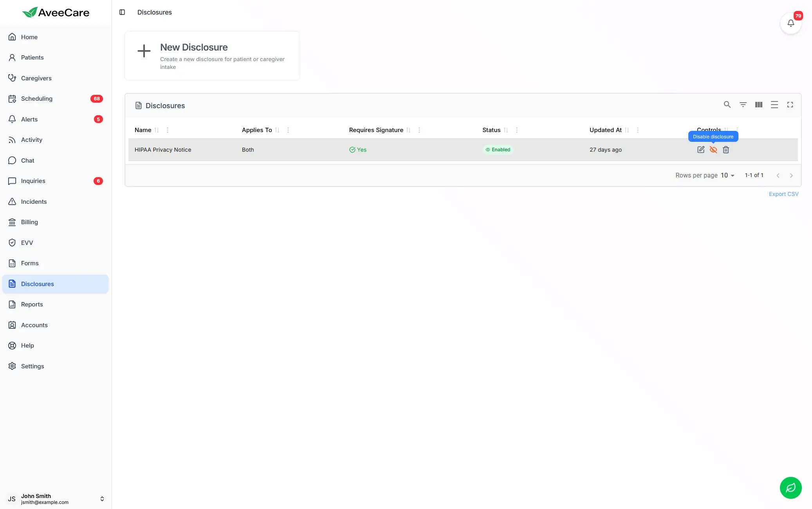Edit the HIPAA Privacy Notice disclosure
This screenshot has height=509, width=812.
tap(701, 150)
